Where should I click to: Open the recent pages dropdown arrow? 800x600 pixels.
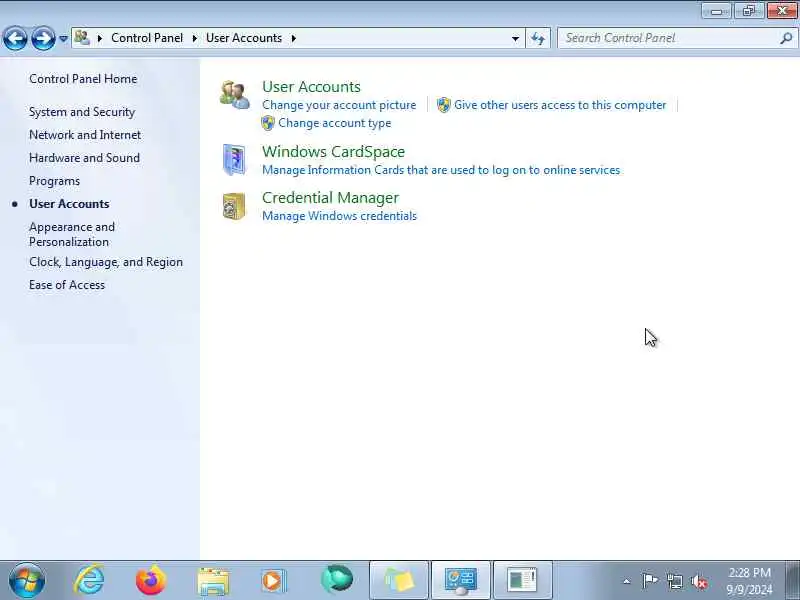point(63,38)
